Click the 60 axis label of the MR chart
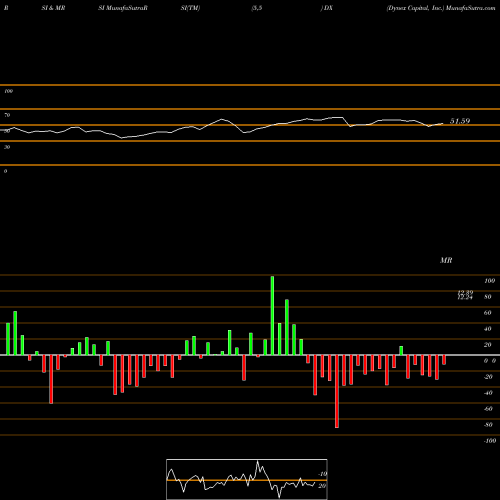Viewport: 500px width, 500px height. tap(488, 313)
